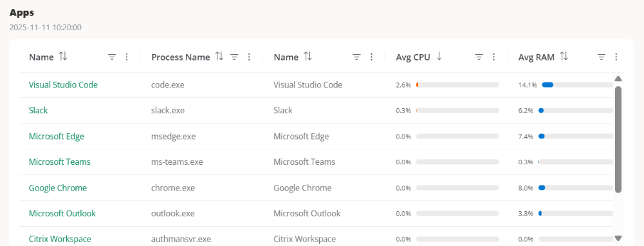Open more options for Process Name column
Screen dimensions: 644x246
(249, 57)
